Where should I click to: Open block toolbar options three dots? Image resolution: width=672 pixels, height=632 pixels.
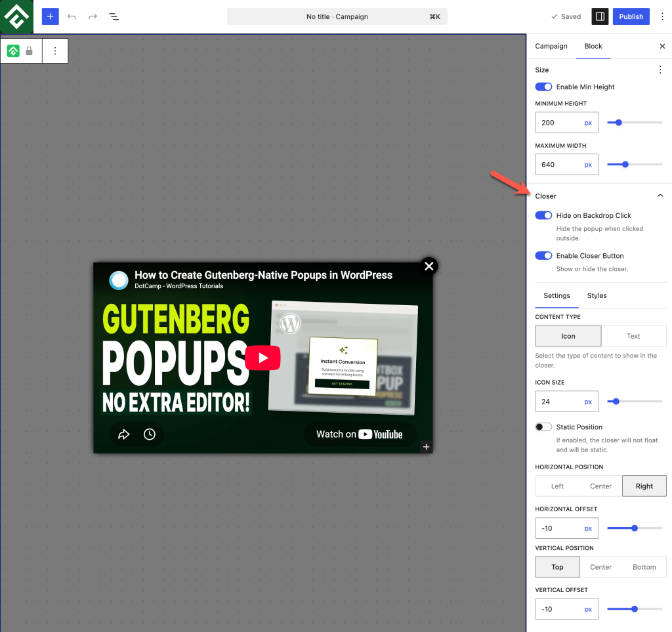[55, 51]
